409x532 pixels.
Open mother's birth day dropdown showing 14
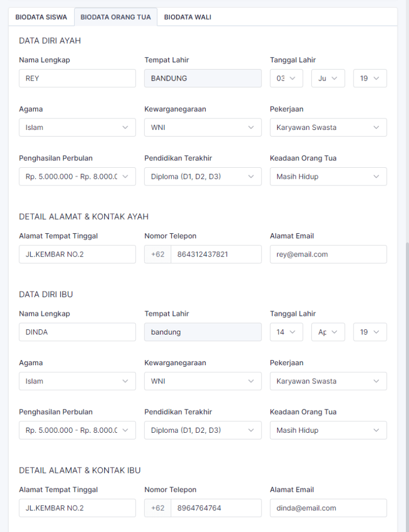pyautogui.click(x=287, y=332)
